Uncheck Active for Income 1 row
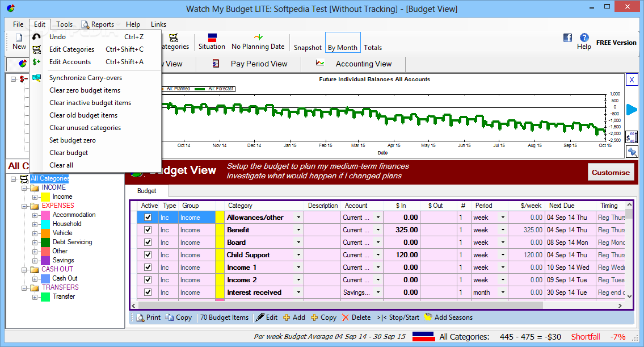644x347 pixels. (148, 267)
